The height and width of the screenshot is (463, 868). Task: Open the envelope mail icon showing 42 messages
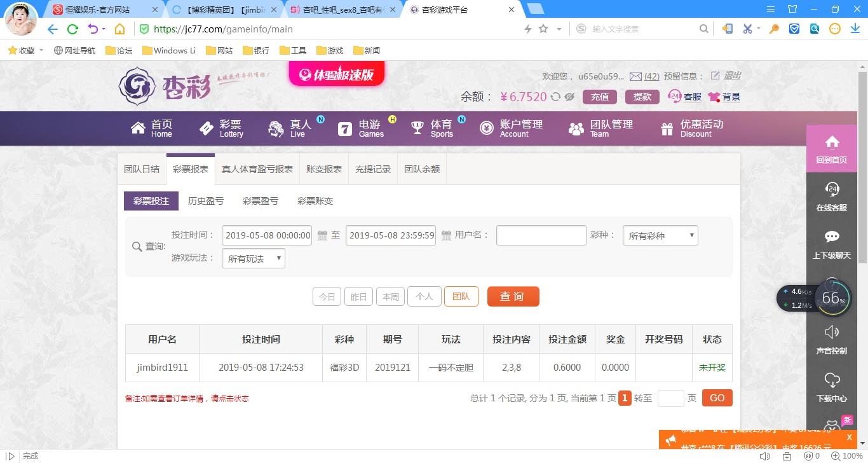(x=636, y=76)
